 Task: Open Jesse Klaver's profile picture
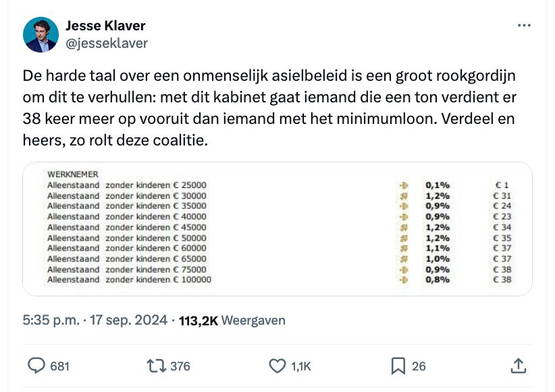pyautogui.click(x=41, y=35)
